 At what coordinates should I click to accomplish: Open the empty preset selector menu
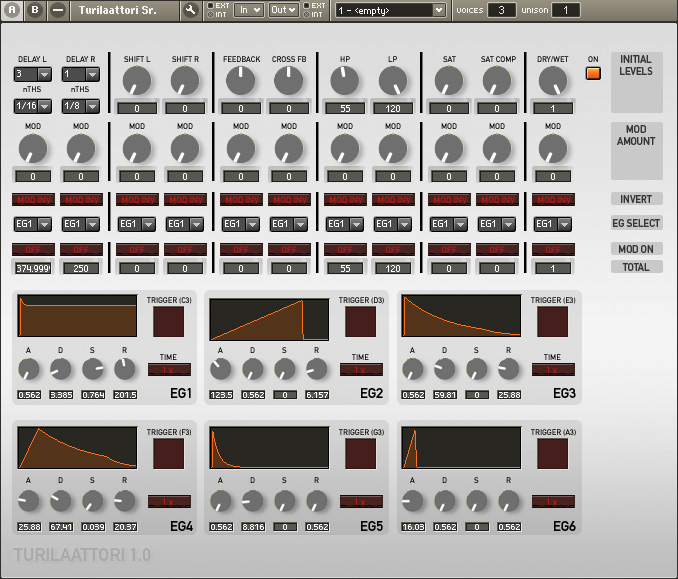tap(390, 10)
